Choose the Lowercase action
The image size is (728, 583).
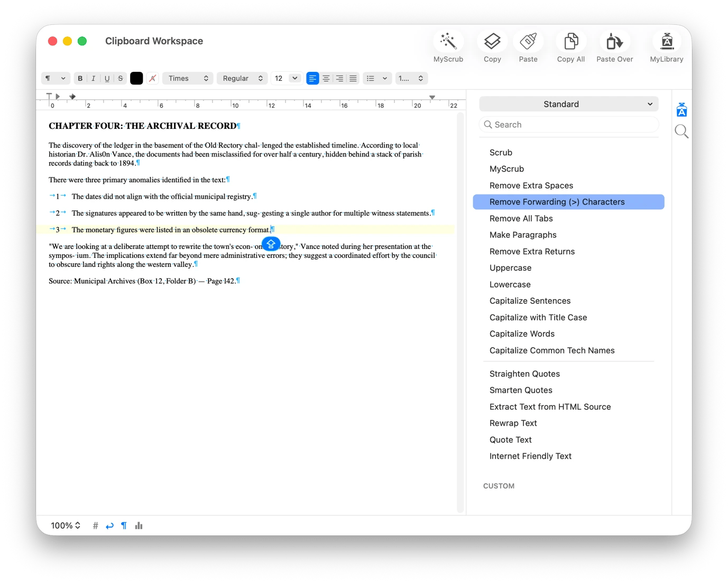569,284
